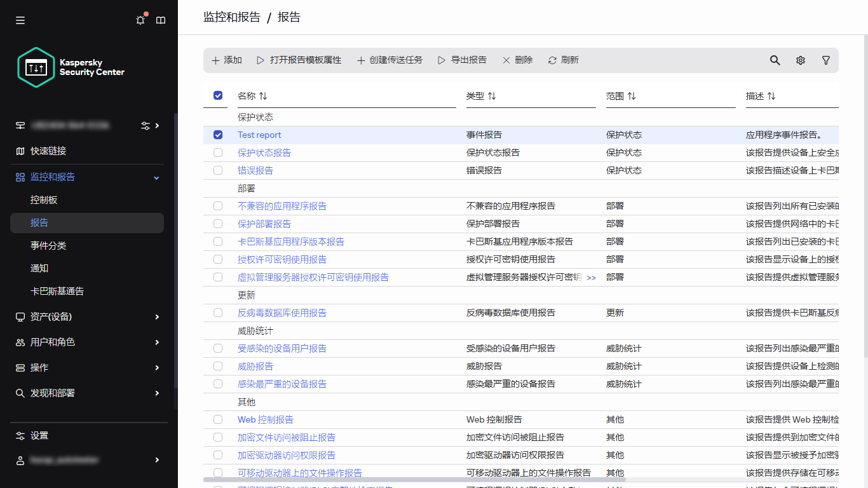Screen dimensions: 868x488
Task: Open the notifications bell icon
Action: point(140,20)
